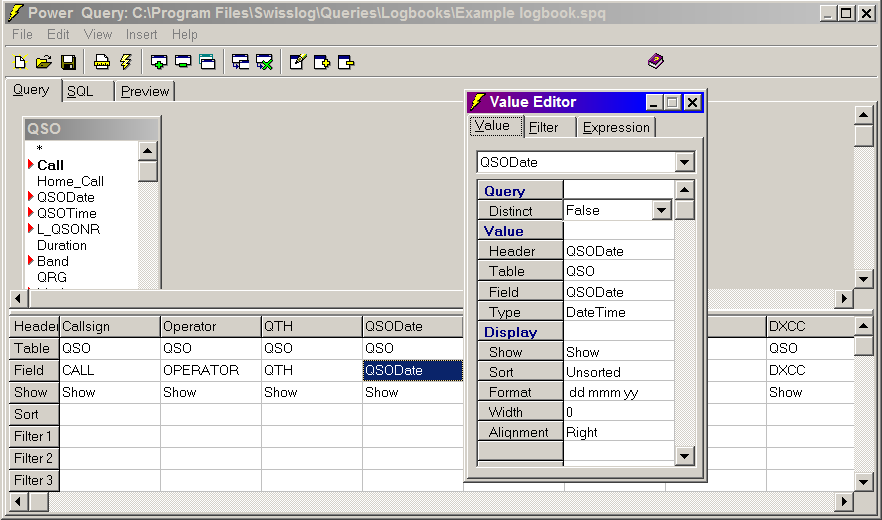The width and height of the screenshot is (882, 520).
Task: Click Value Editor property grid scroll-down arrow
Action: [x=684, y=456]
